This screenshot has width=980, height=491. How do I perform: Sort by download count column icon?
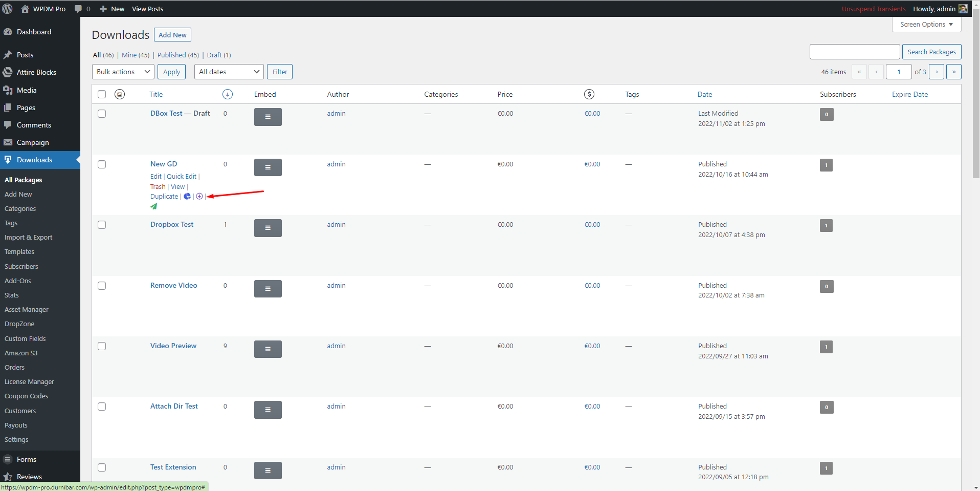(228, 94)
